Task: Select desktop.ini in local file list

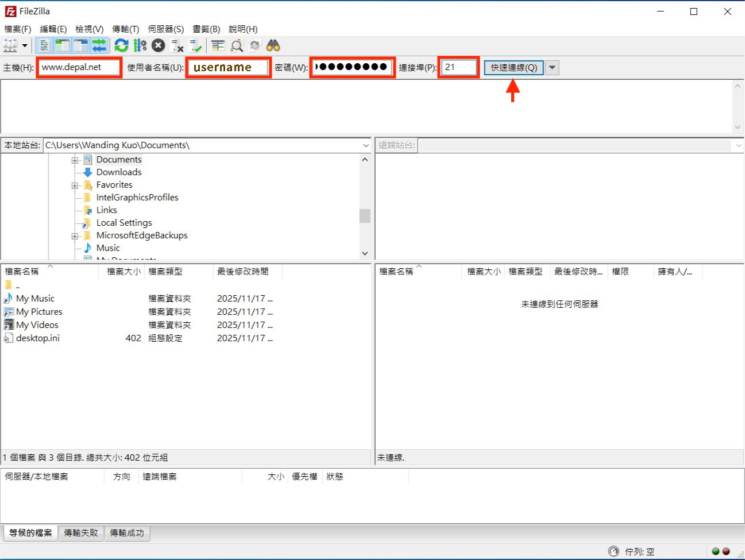Action: pyautogui.click(x=38, y=338)
